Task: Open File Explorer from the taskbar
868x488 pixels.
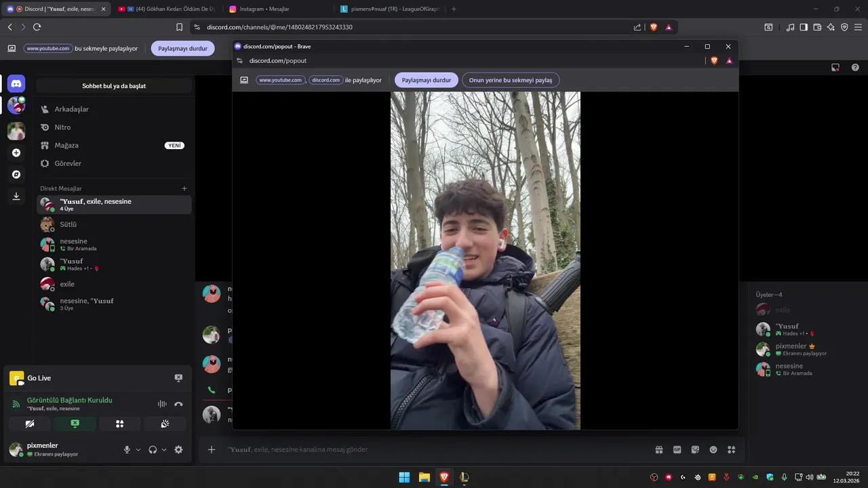Action: [x=424, y=477]
